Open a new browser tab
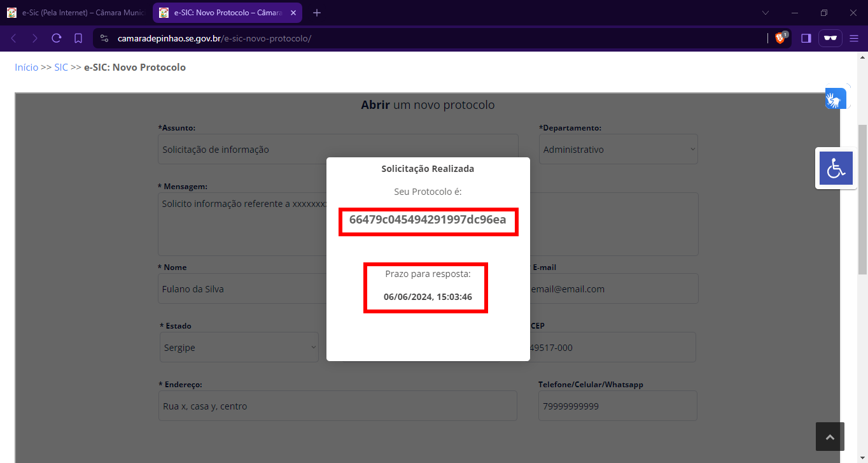Viewport: 868px width, 463px height. [317, 13]
